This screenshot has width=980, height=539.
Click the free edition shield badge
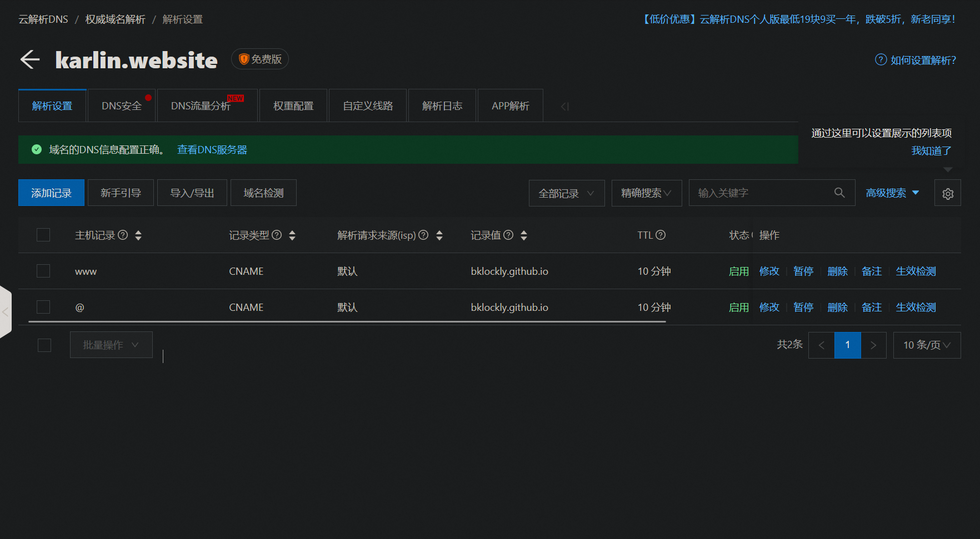tap(260, 59)
